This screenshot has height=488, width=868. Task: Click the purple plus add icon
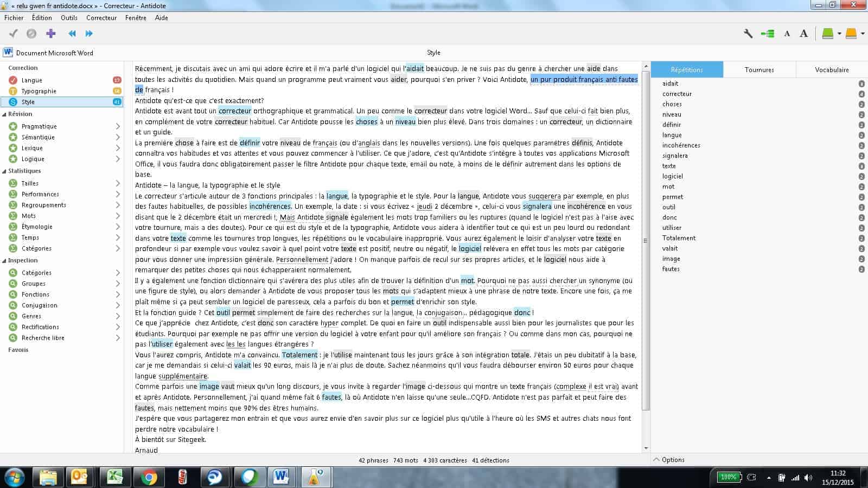point(51,34)
